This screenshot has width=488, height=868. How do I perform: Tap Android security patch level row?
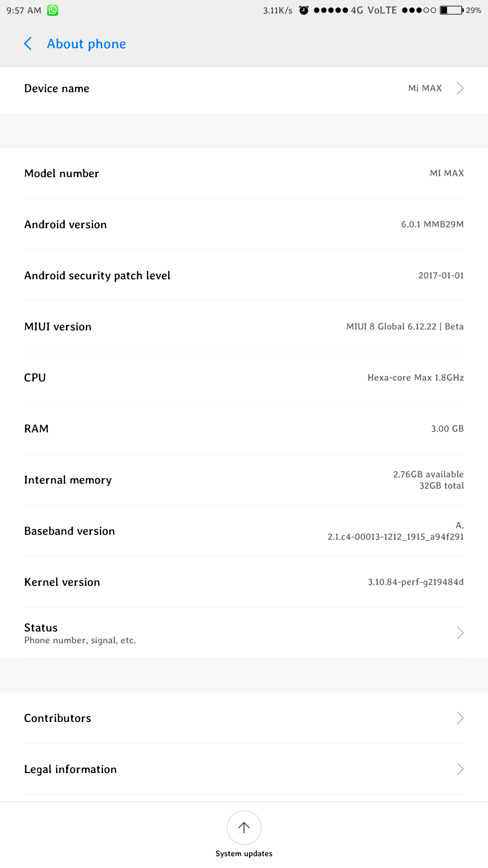[x=244, y=275]
